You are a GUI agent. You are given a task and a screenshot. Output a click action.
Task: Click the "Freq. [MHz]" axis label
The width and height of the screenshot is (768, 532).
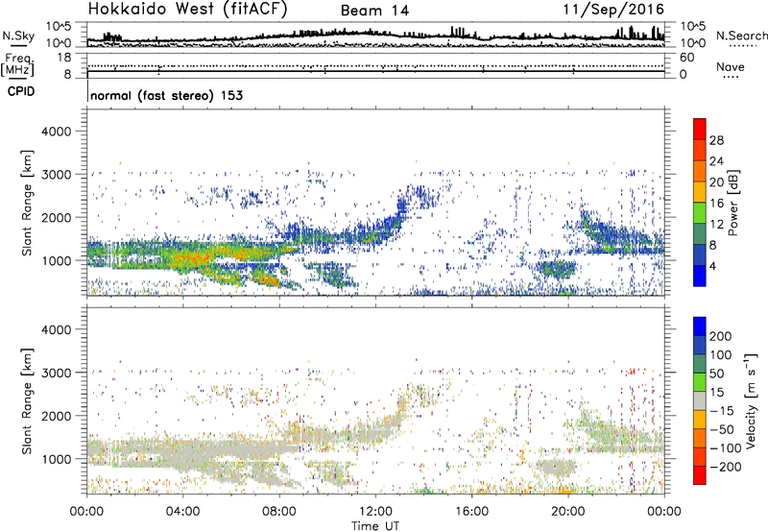pyautogui.click(x=17, y=65)
